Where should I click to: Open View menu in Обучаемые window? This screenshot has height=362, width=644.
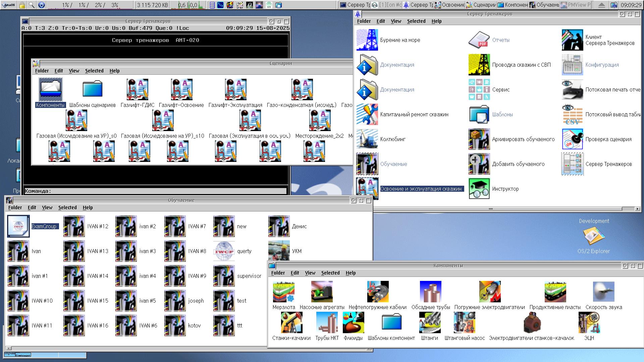[x=47, y=207]
